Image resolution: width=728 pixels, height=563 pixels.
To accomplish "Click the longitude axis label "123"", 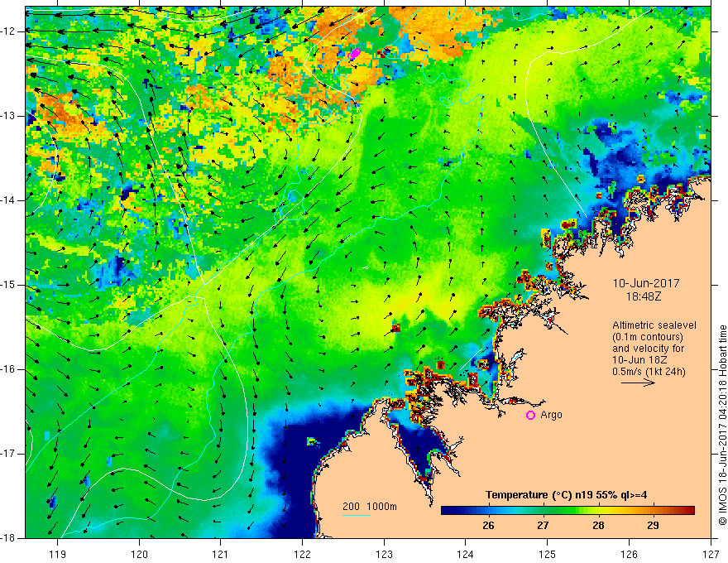I will 384,555.
